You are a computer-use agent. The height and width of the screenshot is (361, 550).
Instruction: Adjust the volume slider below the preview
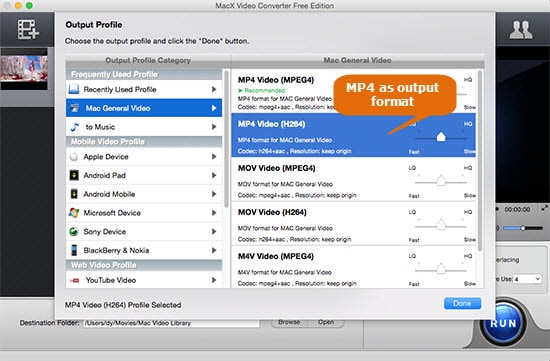pos(523,228)
